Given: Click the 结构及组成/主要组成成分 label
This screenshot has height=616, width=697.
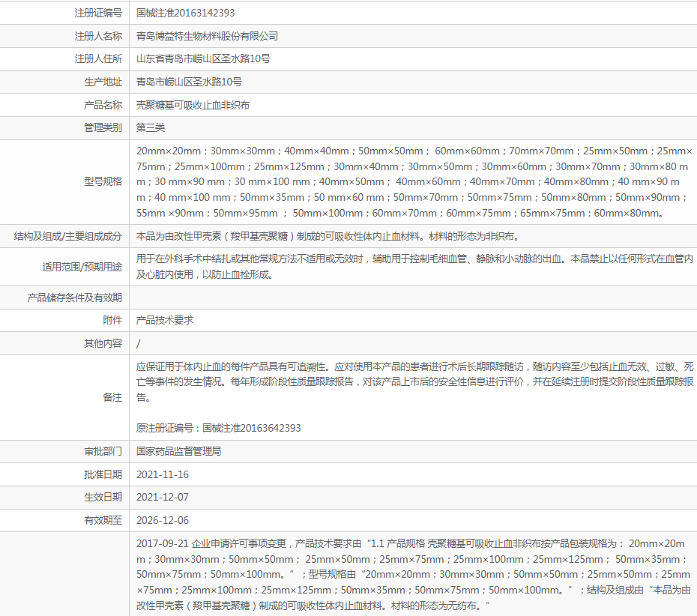Looking at the screenshot, I should pos(68,236).
